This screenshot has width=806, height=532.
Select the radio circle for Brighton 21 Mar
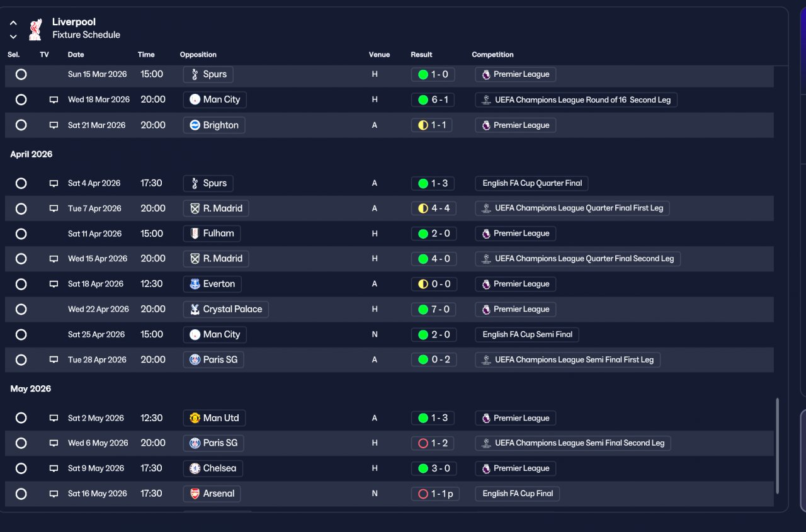[21, 125]
